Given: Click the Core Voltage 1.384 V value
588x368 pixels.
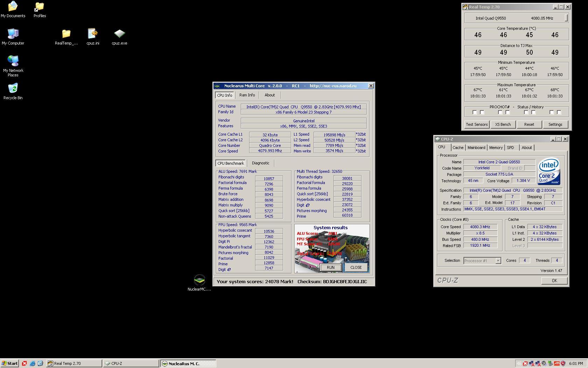Looking at the screenshot, I should click(523, 181).
